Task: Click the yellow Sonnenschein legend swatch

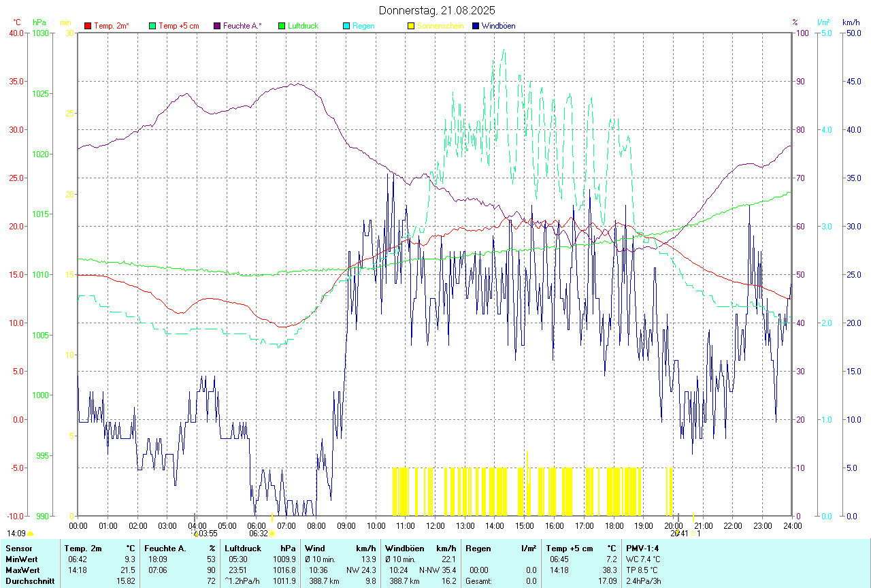Action: click(411, 26)
